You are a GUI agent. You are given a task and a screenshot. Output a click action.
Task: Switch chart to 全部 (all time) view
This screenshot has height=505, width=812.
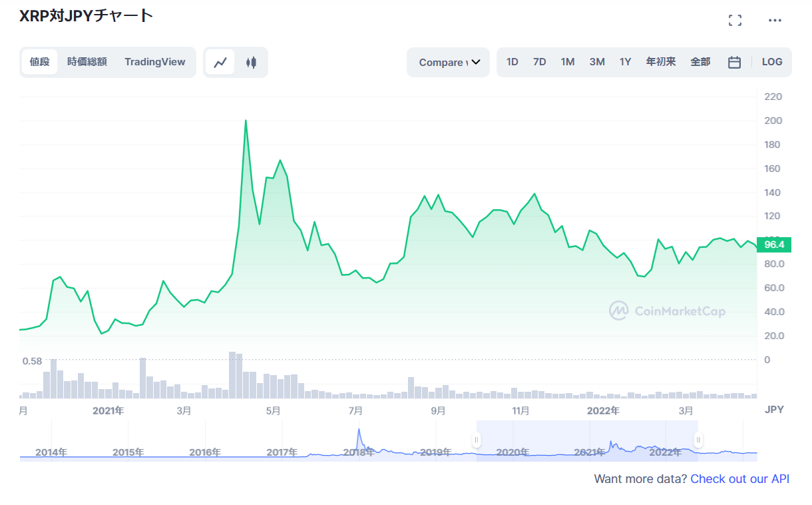[700, 61]
